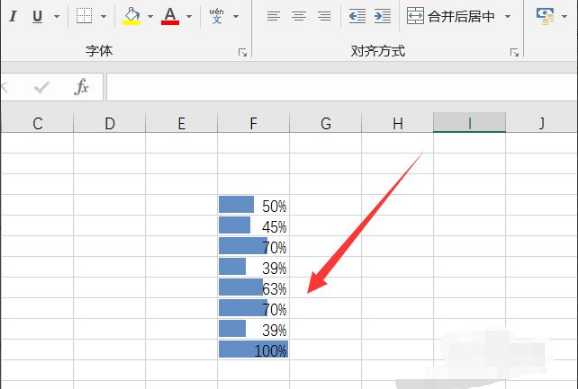
Task: Select column H header
Action: click(397, 123)
